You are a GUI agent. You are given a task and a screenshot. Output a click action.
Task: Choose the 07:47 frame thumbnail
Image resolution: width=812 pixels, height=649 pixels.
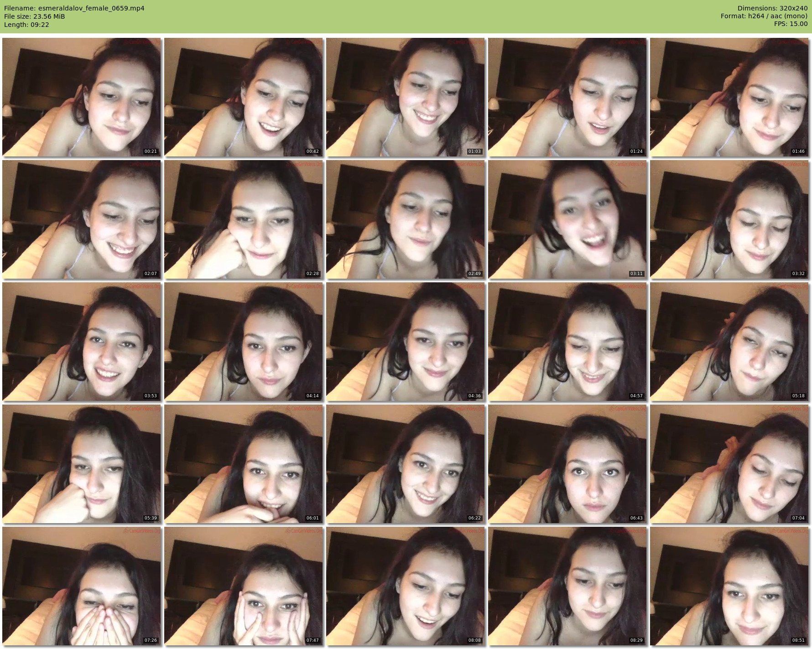click(x=244, y=586)
